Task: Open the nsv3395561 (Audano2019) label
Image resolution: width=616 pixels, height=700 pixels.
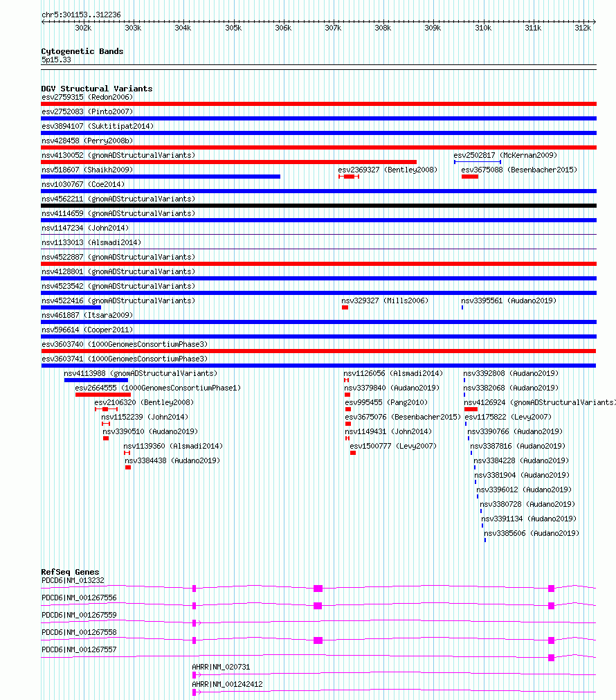Action: (509, 301)
